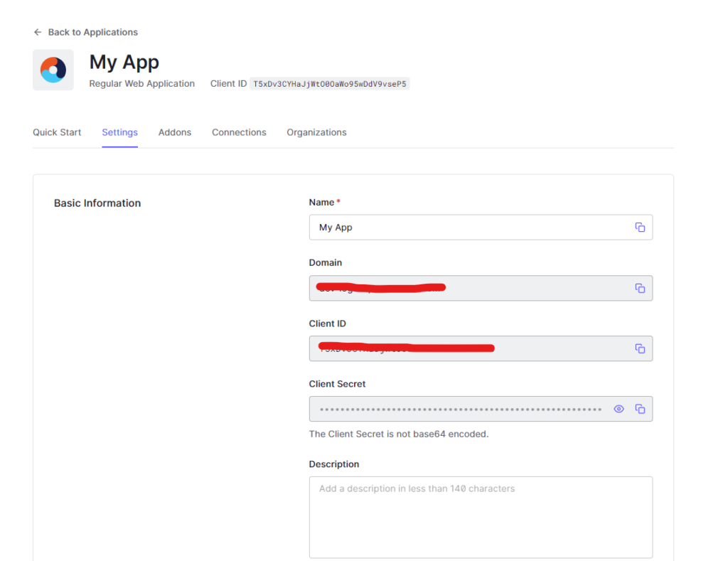Click the back arrow icon
Viewport: 728px width, 561px height.
tap(37, 32)
